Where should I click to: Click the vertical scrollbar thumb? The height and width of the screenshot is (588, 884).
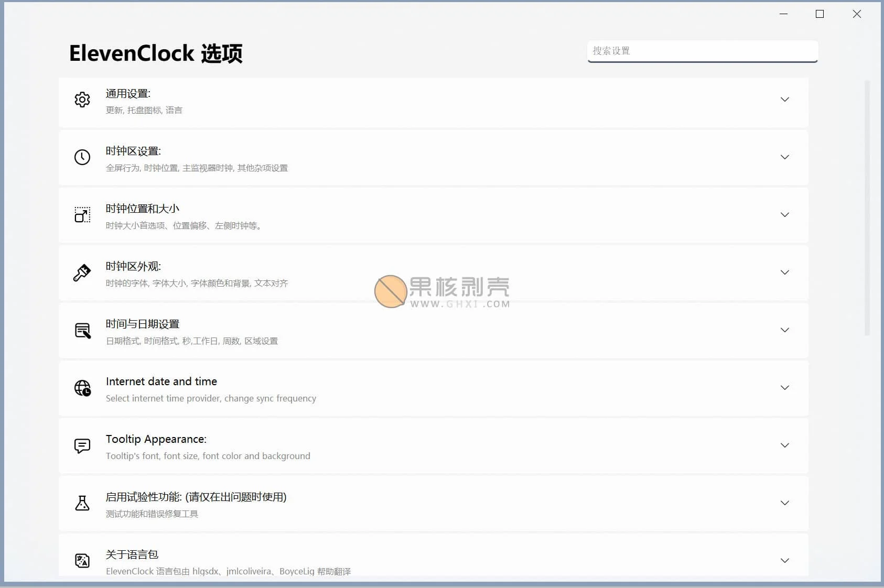867,208
